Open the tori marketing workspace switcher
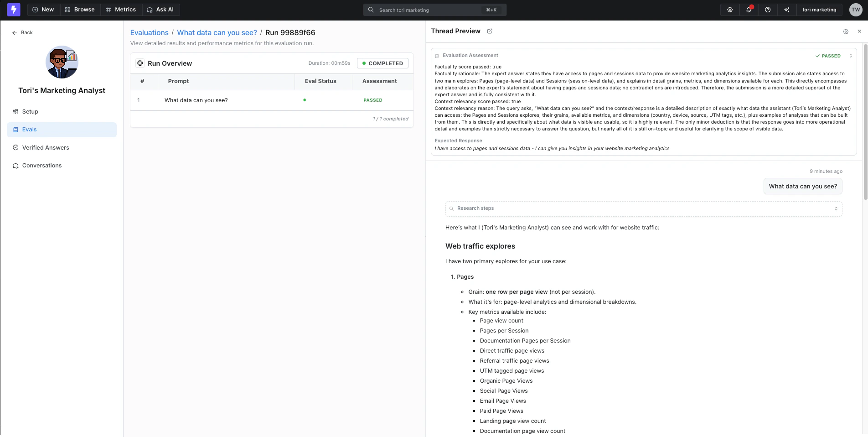The image size is (868, 437). point(819,10)
